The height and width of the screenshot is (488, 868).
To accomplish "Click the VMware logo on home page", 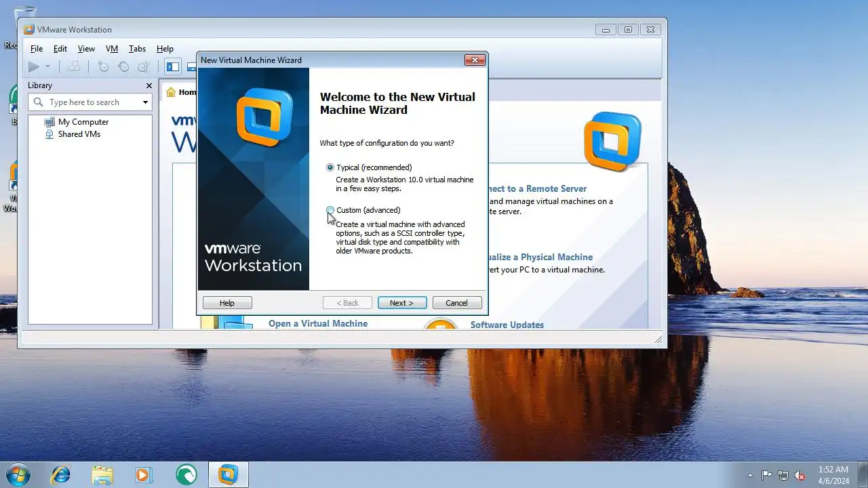I will point(612,141).
